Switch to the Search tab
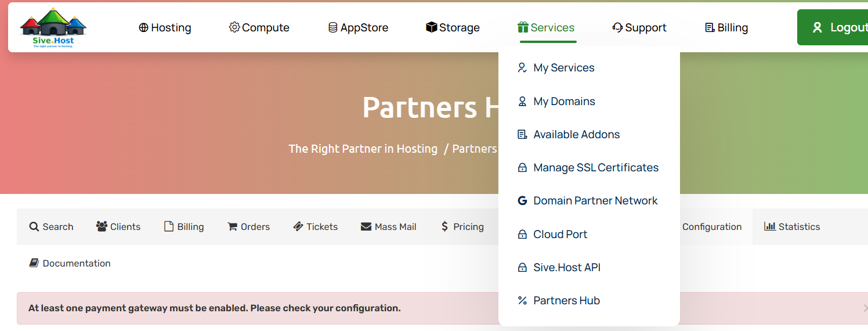The height and width of the screenshot is (331, 868). [51, 226]
